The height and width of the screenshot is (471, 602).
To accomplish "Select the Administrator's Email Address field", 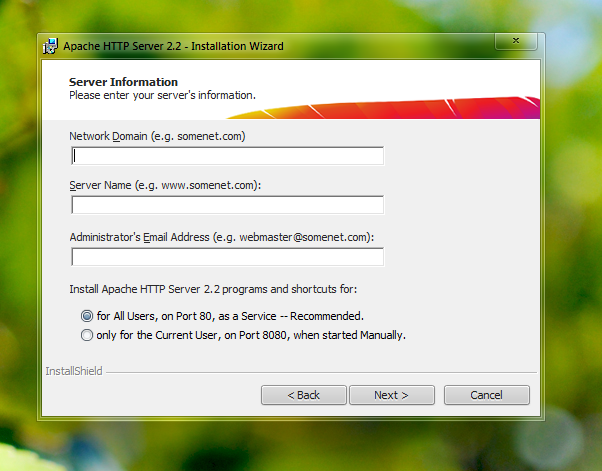I will (228, 257).
